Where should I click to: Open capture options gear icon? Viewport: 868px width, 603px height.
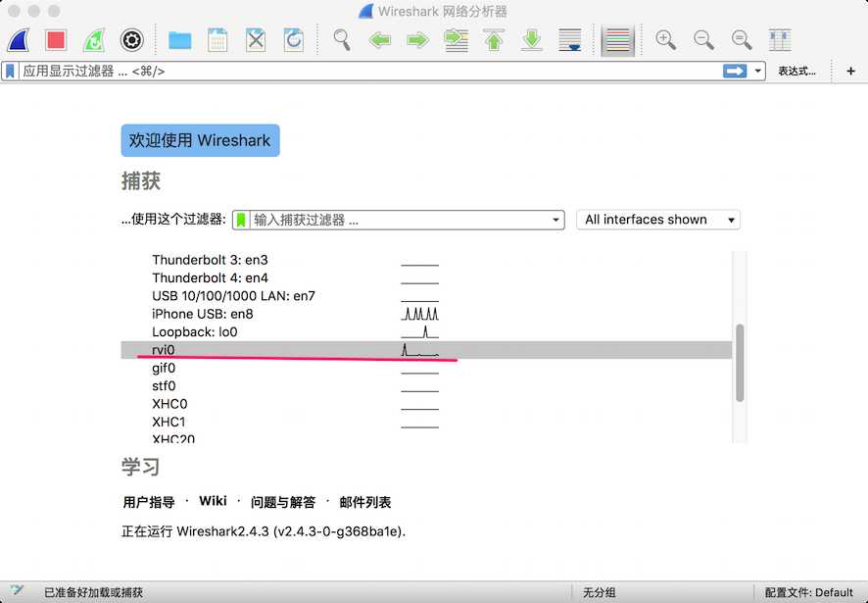pos(131,40)
